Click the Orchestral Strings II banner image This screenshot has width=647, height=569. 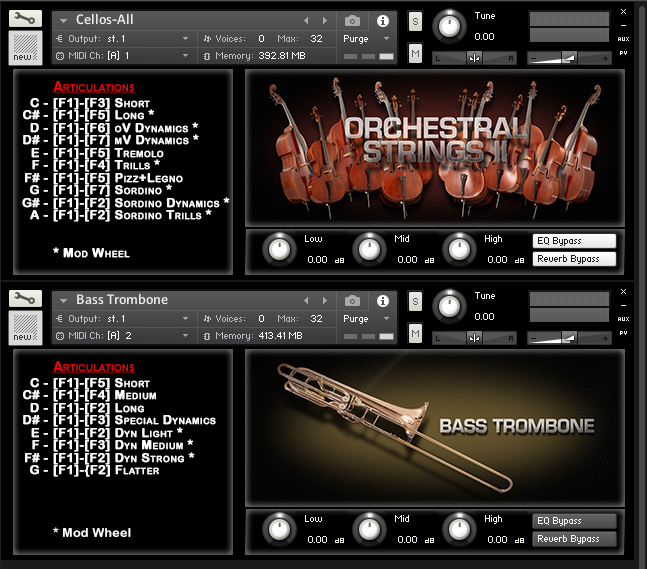pos(435,148)
